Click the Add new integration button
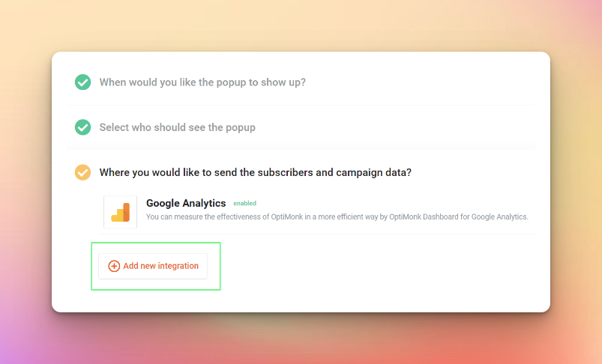This screenshot has height=364, width=602. pyautogui.click(x=153, y=266)
